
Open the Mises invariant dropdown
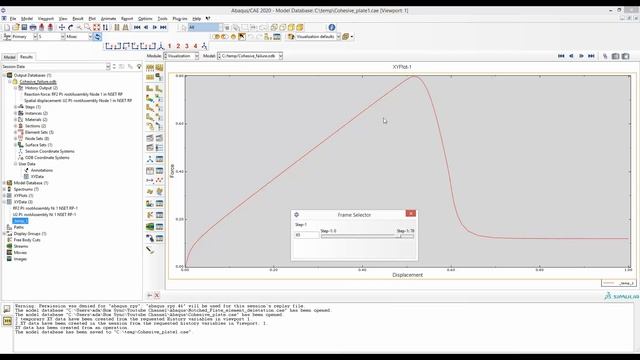[x=79, y=37]
